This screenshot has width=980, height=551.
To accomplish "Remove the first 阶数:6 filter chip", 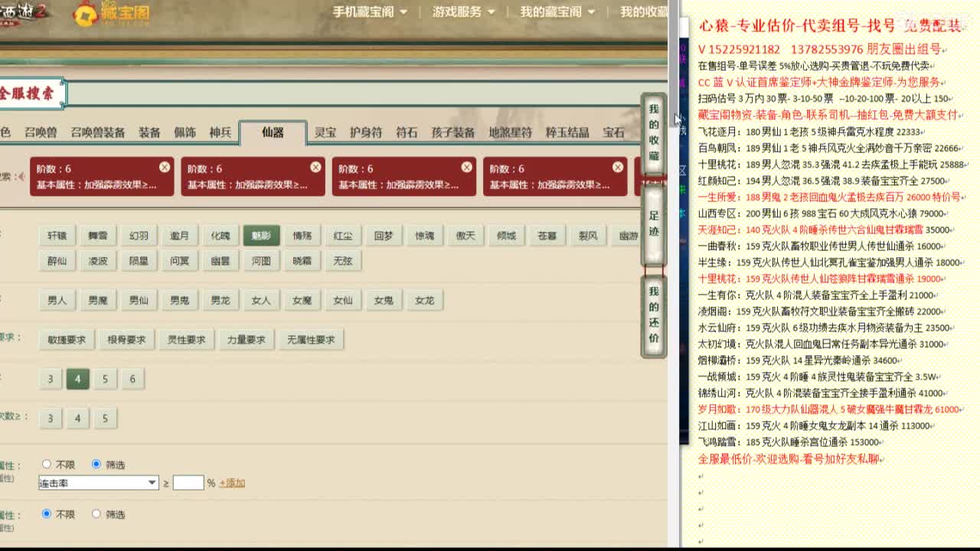I will pyautogui.click(x=165, y=166).
